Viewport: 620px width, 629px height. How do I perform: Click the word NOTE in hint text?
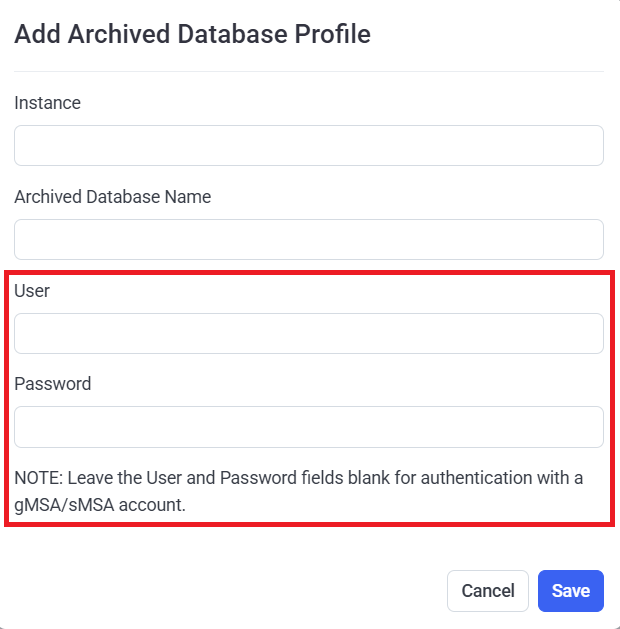point(37,478)
